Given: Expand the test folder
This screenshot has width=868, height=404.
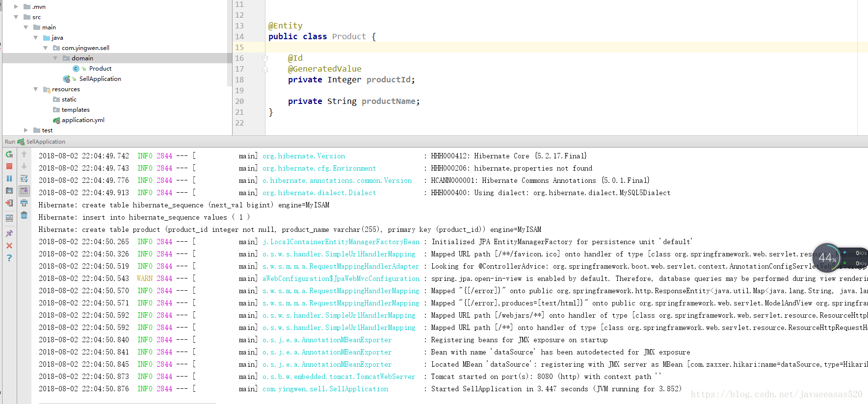Looking at the screenshot, I should coord(26,130).
